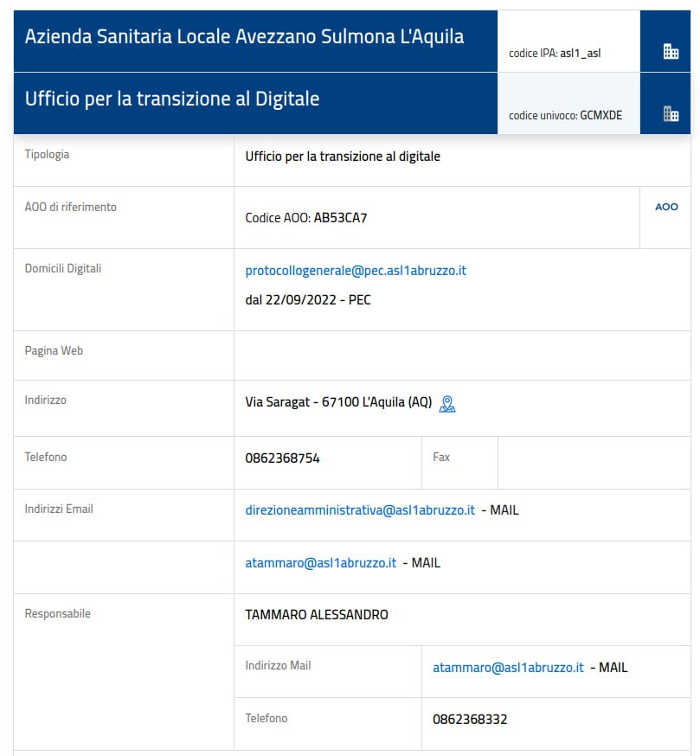
Task: Click the Codice AOO AB53CA7 value
Action: 305,218
